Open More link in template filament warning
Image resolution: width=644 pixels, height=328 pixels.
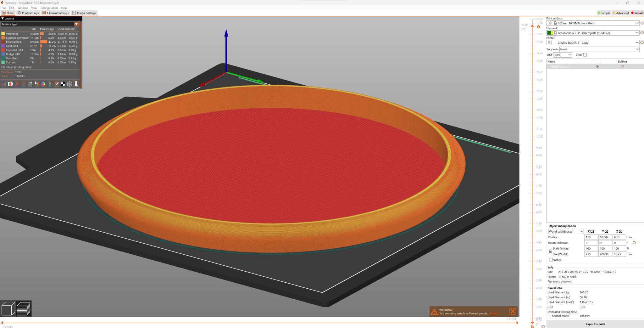pos(493,314)
